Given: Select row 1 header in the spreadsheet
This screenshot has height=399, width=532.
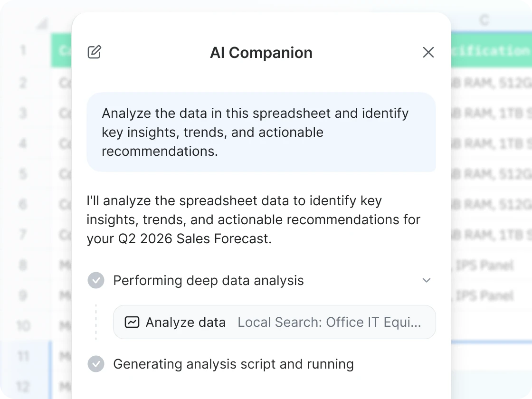Looking at the screenshot, I should [x=24, y=51].
